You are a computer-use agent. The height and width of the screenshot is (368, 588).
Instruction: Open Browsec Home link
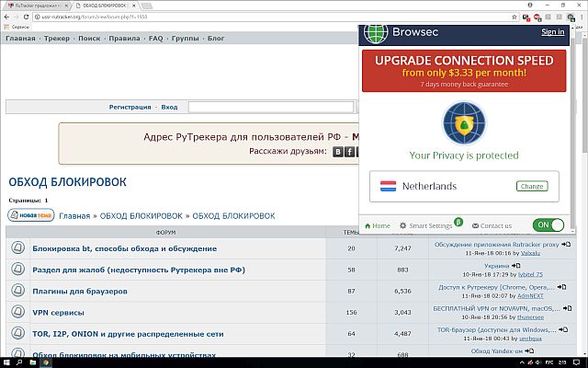coord(378,225)
